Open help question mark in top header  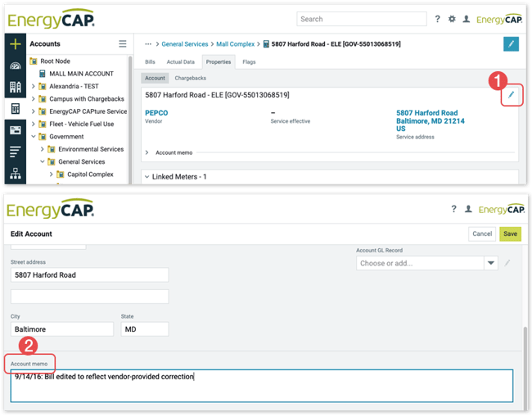[x=437, y=19]
